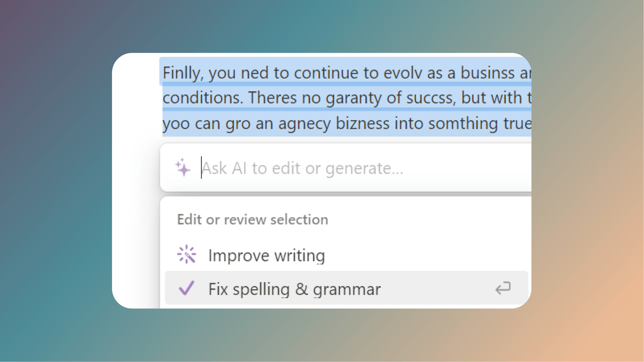Click the magic wand icon beside Improve writing

tap(187, 255)
